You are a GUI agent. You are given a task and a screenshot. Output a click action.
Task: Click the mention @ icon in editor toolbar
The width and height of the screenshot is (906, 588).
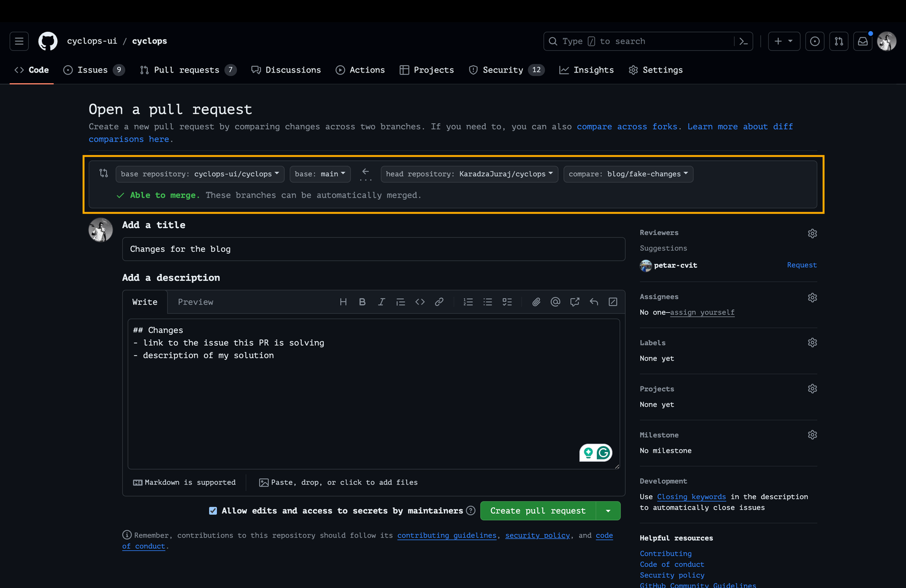pyautogui.click(x=555, y=302)
